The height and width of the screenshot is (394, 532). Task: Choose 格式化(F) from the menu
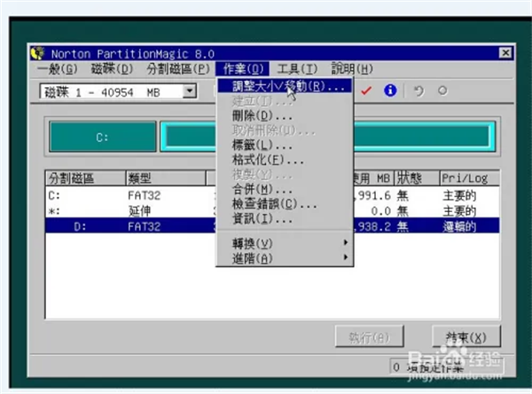[285, 160]
